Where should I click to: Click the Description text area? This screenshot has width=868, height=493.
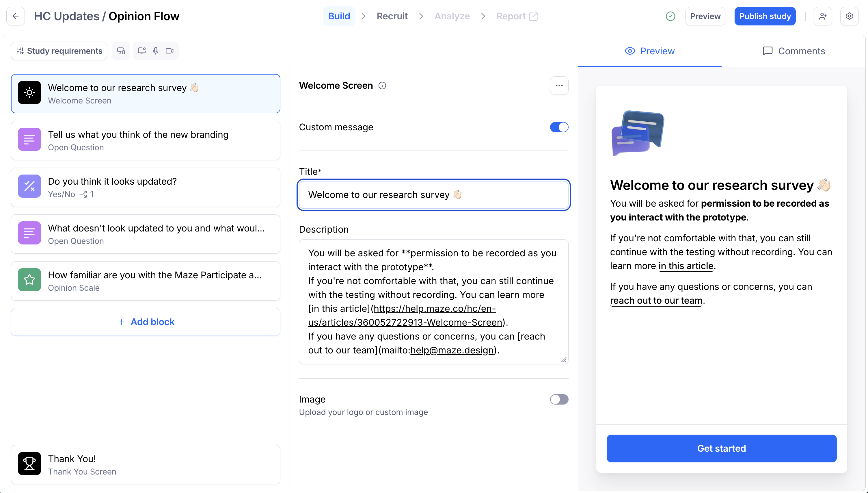click(x=434, y=302)
